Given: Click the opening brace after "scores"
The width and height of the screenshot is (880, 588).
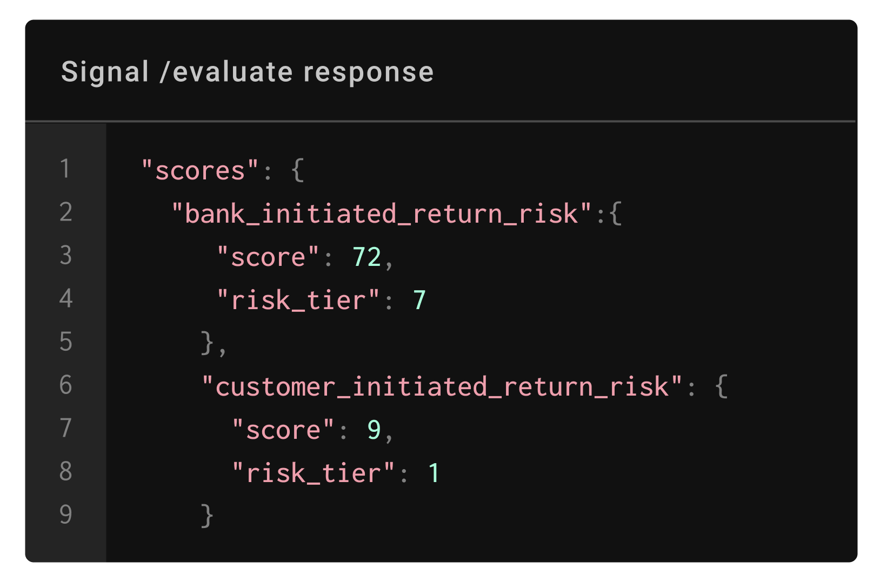Looking at the screenshot, I should (298, 171).
